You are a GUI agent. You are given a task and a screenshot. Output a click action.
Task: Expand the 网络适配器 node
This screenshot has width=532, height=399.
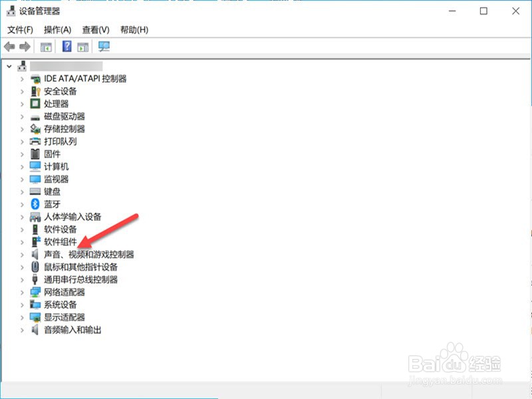click(23, 293)
